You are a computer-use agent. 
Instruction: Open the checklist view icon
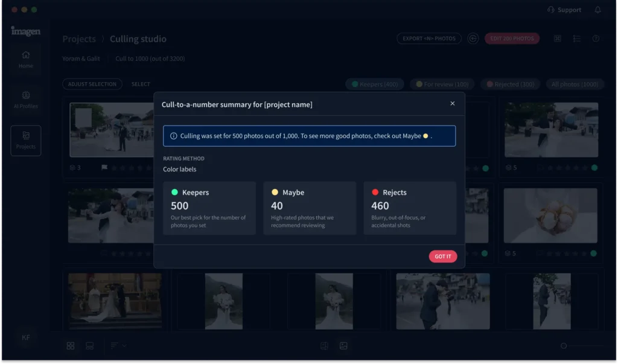pyautogui.click(x=577, y=39)
